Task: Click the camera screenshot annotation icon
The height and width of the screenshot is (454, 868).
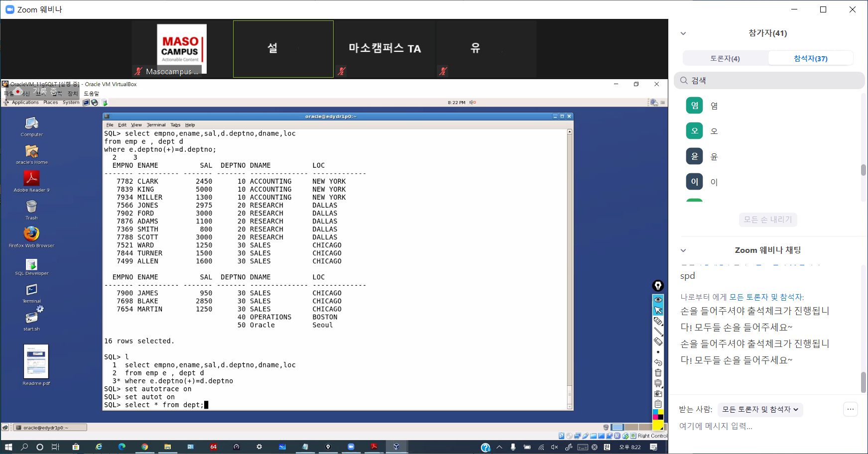Action: 658,393
